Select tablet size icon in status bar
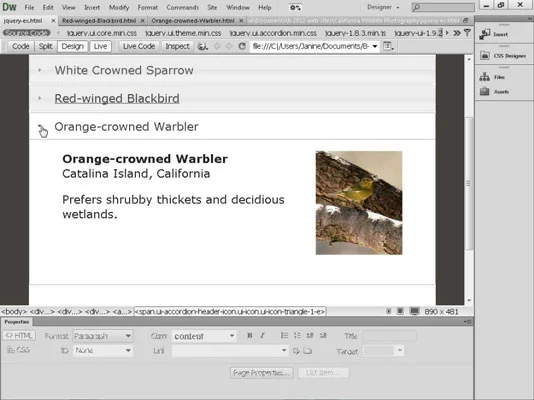The height and width of the screenshot is (400, 534). click(400, 311)
